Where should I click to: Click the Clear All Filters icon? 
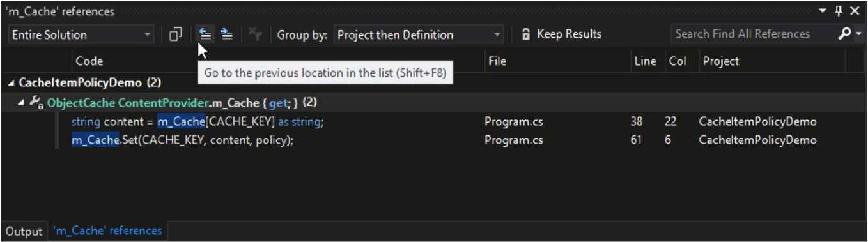254,34
